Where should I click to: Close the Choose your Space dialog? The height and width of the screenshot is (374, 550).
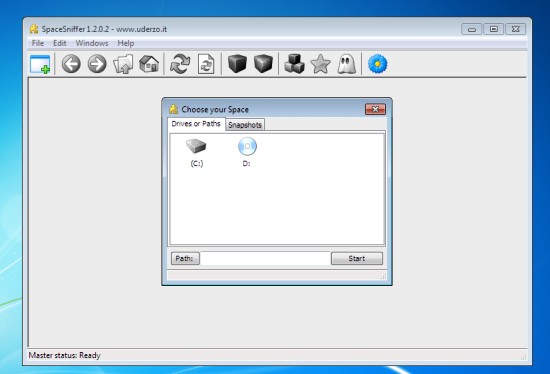[375, 109]
